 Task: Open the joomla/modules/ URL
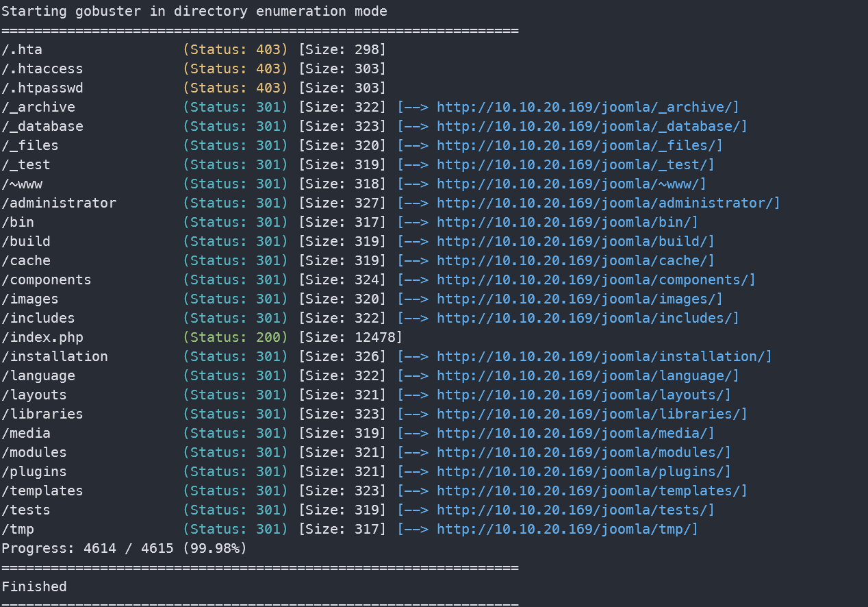[580, 452]
